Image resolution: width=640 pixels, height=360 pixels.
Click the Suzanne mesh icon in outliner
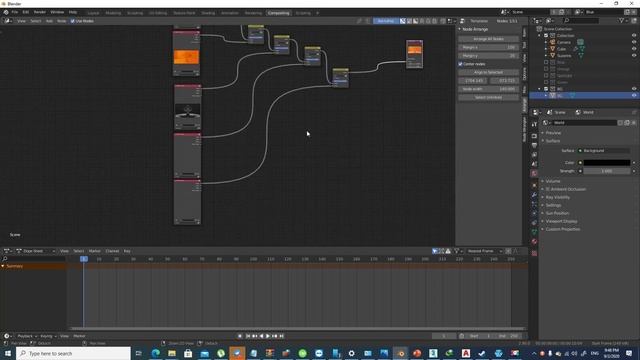(553, 55)
